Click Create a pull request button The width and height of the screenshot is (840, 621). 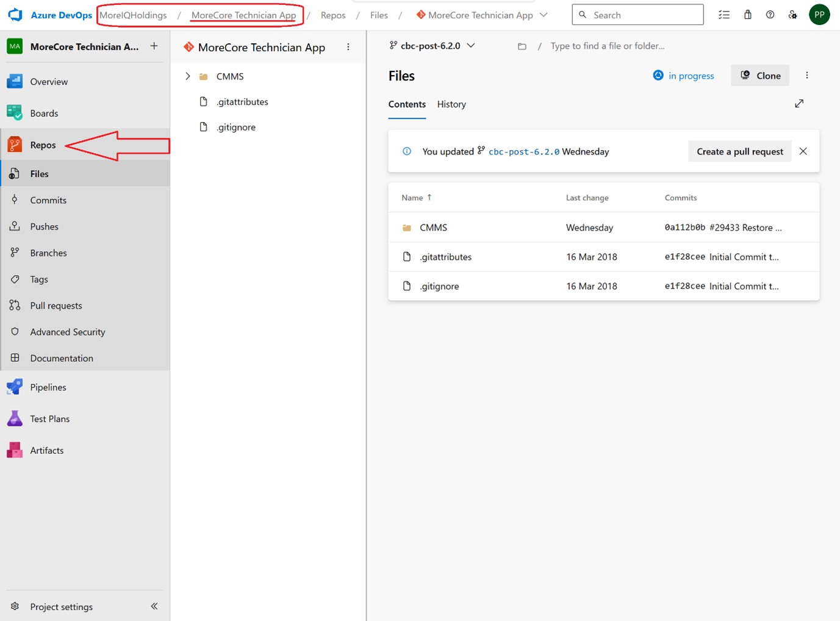point(739,151)
